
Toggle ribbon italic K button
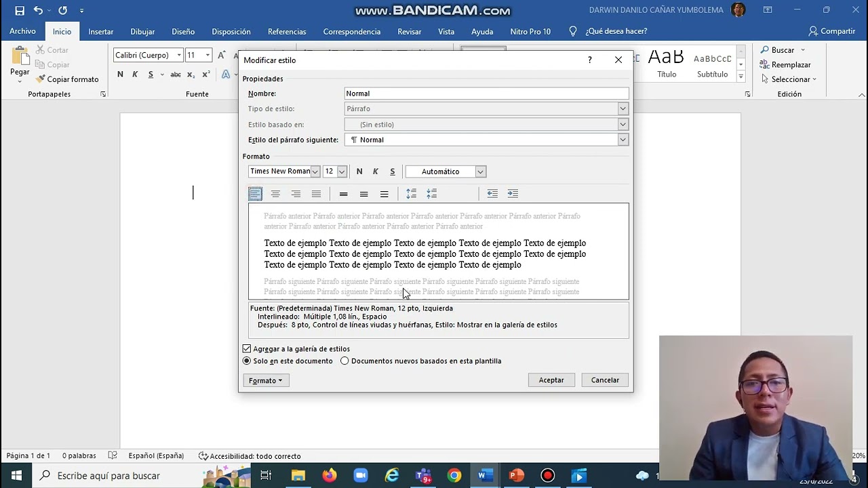(135, 75)
